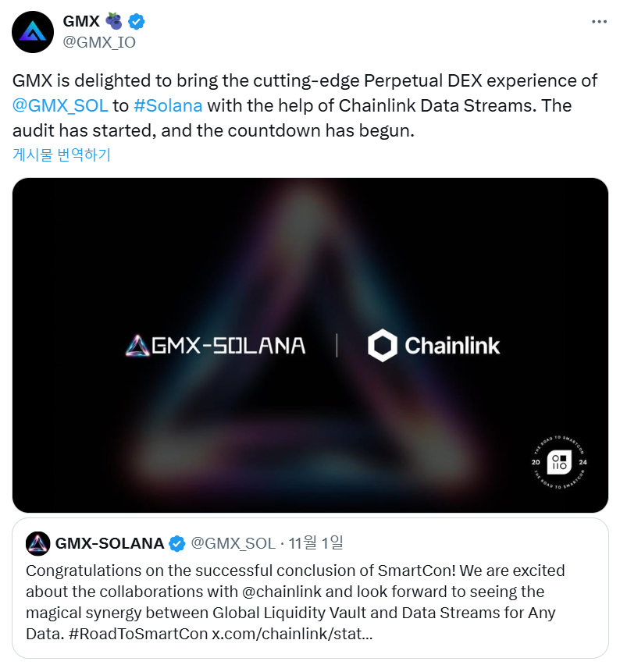Click the blueberry emoji beside GMX name

[x=113, y=22]
